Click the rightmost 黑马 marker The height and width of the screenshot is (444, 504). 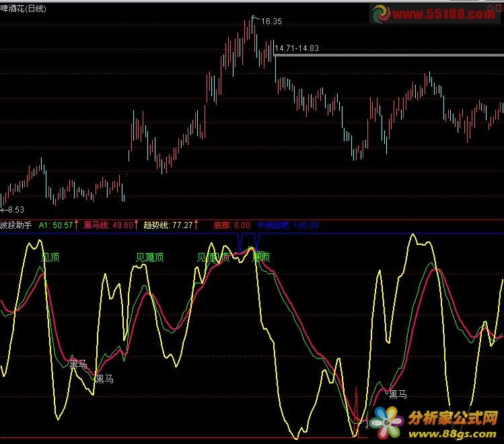(x=398, y=394)
